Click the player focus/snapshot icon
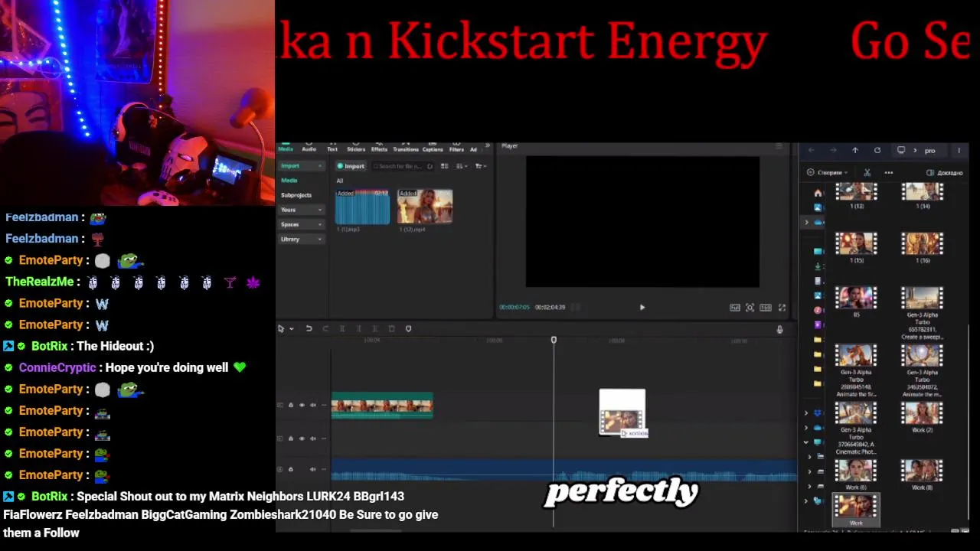 [750, 308]
